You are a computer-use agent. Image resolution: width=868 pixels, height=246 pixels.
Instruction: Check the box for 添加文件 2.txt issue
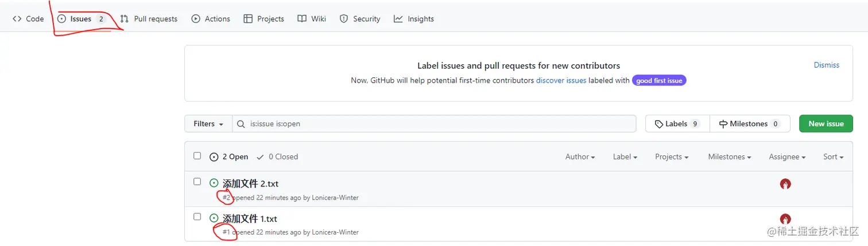[x=197, y=182]
